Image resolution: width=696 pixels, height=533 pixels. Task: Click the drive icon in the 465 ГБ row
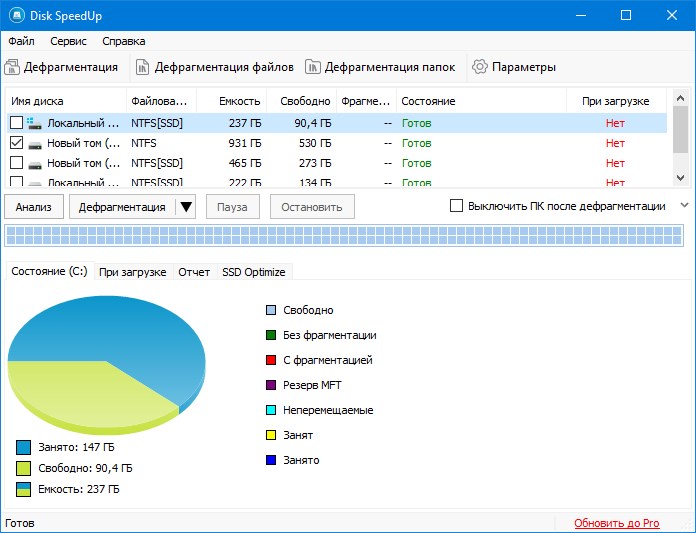[35, 165]
